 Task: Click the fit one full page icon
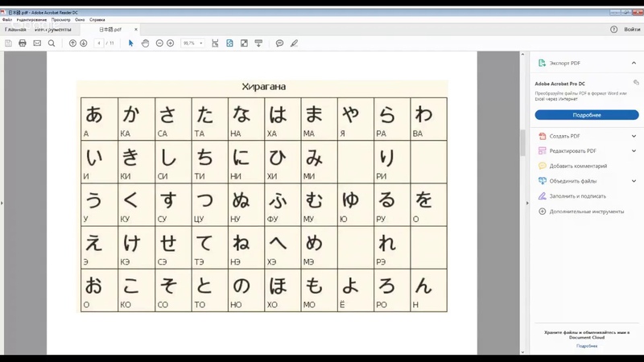[x=229, y=43]
